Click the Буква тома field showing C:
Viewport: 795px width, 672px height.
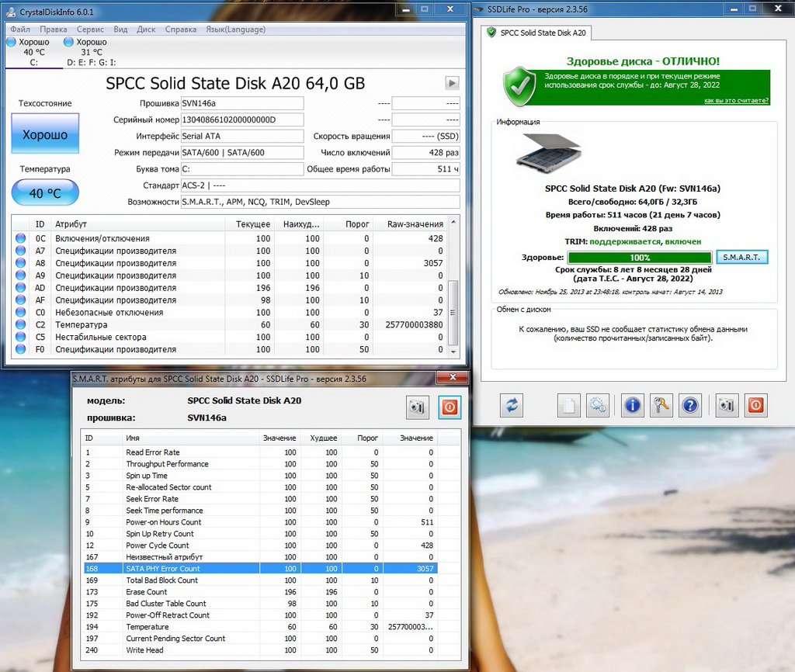click(x=242, y=168)
